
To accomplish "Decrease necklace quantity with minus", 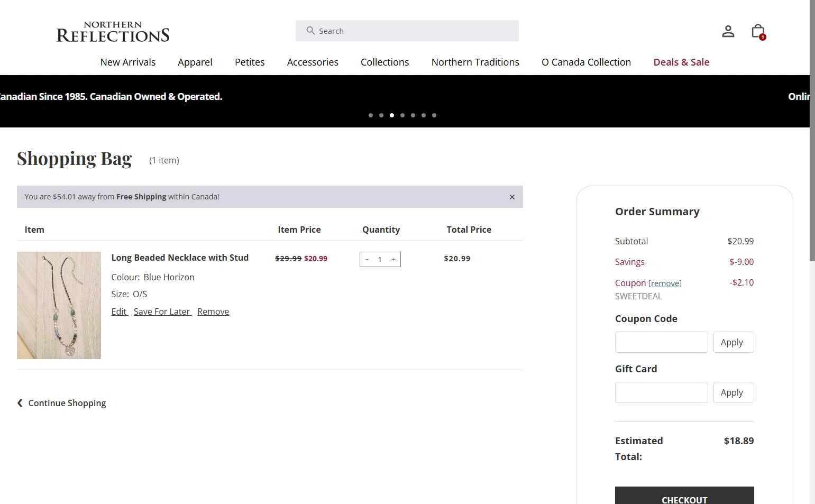I will [x=367, y=259].
